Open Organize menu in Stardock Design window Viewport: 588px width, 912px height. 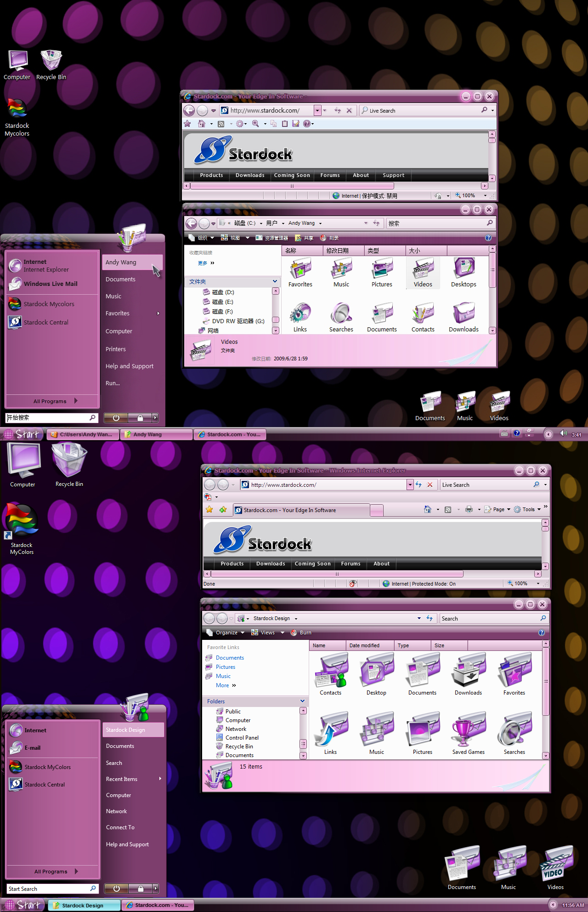[x=226, y=633]
